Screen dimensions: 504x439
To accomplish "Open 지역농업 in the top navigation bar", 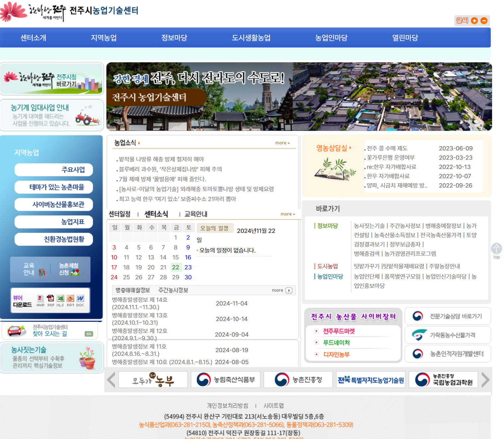I will click(104, 38).
